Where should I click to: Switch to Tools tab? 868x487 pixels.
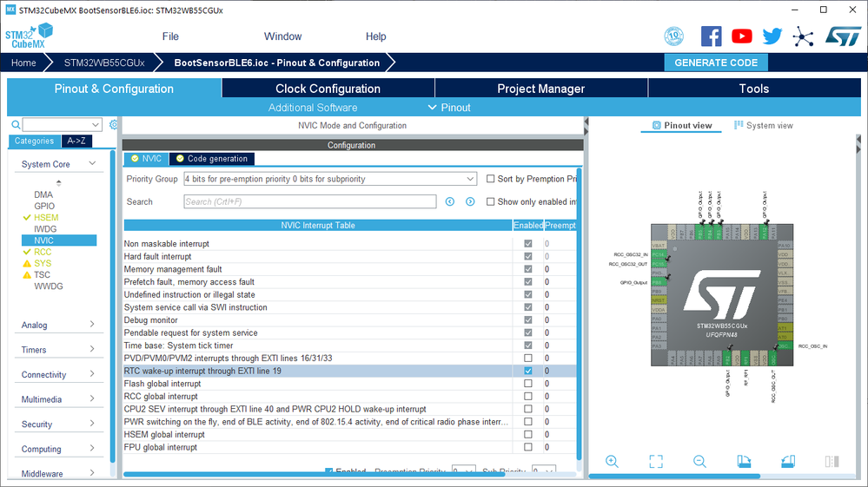[754, 89]
